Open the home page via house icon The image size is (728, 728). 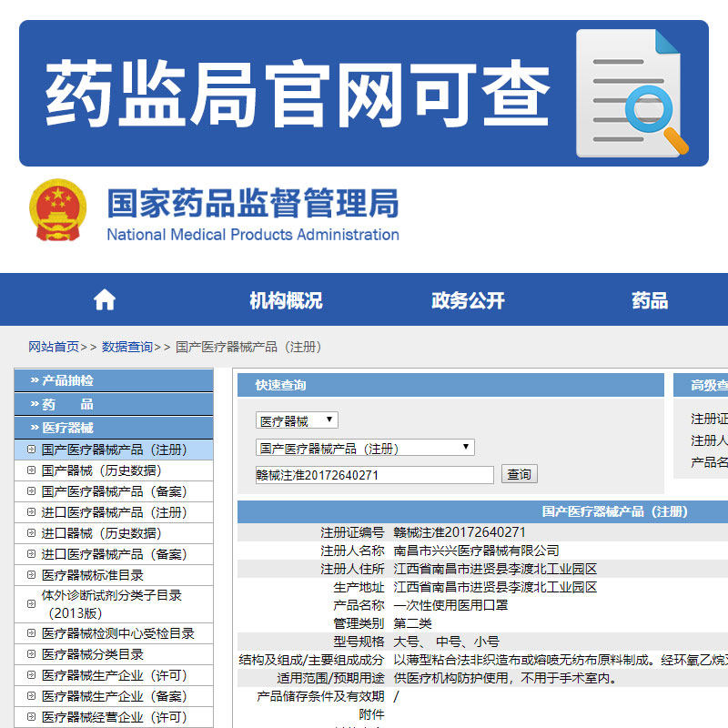105,299
